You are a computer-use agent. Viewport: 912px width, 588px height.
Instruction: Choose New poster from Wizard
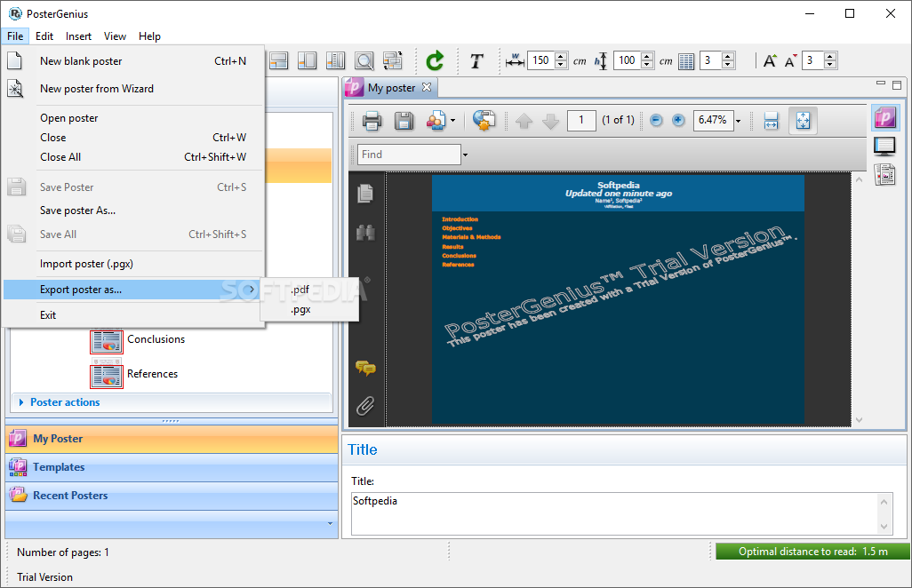coord(133,89)
